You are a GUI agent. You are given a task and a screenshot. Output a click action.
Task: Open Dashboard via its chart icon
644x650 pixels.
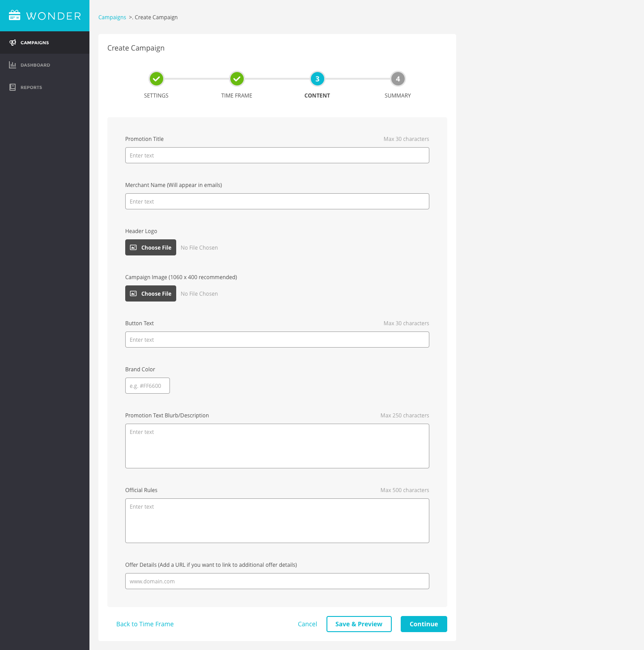[13, 65]
